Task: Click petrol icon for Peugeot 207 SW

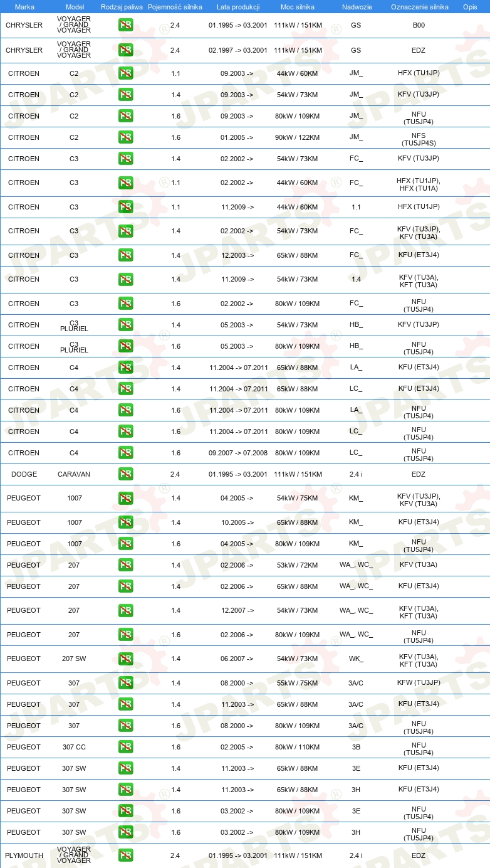Action: coord(125,659)
